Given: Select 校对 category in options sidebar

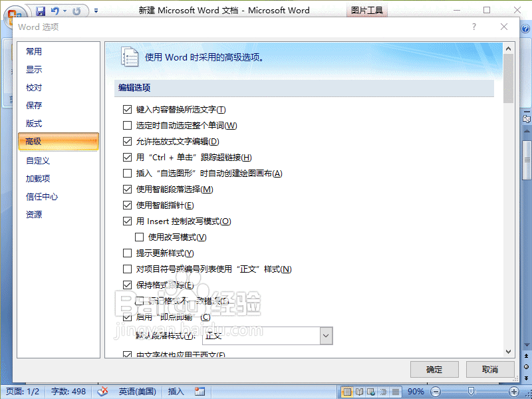Looking at the screenshot, I should point(59,88).
